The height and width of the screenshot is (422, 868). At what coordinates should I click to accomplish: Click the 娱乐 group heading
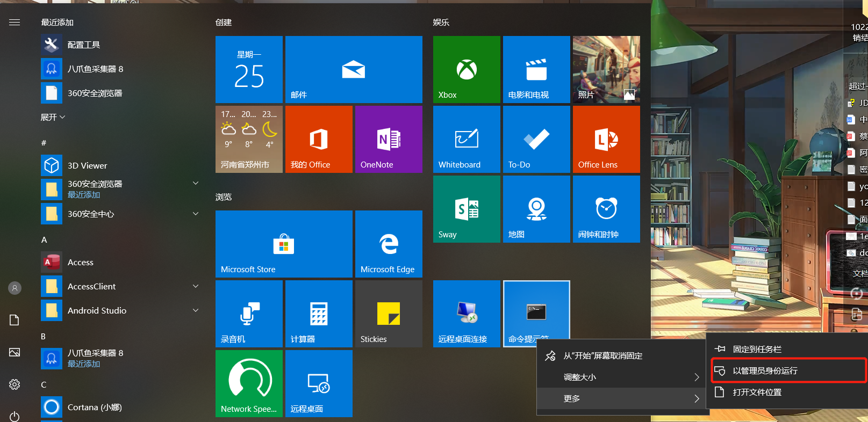[441, 22]
